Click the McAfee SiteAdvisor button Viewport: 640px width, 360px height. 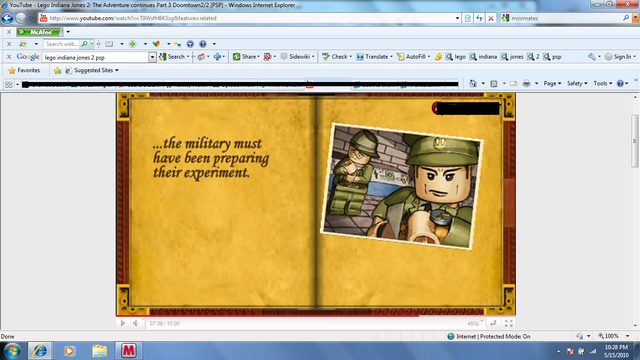point(40,32)
